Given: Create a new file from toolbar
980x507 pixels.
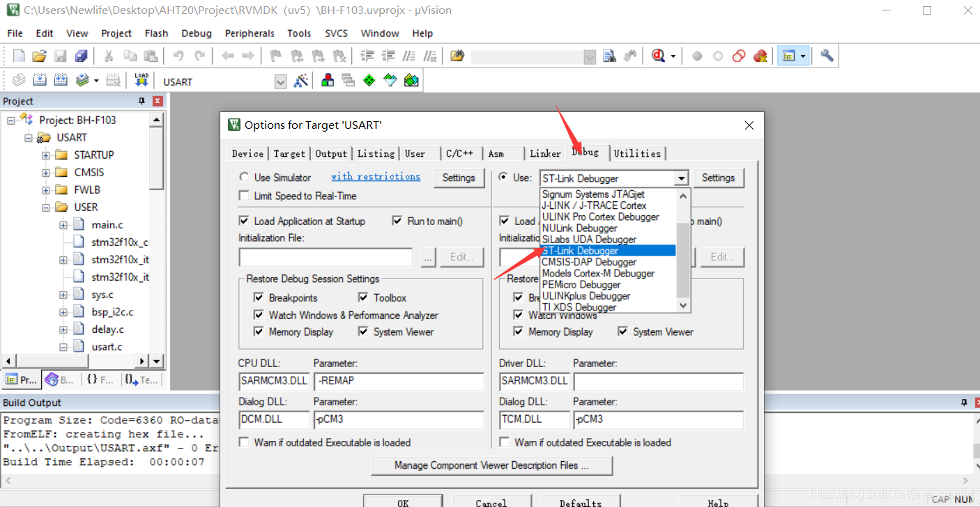Looking at the screenshot, I should (19, 56).
